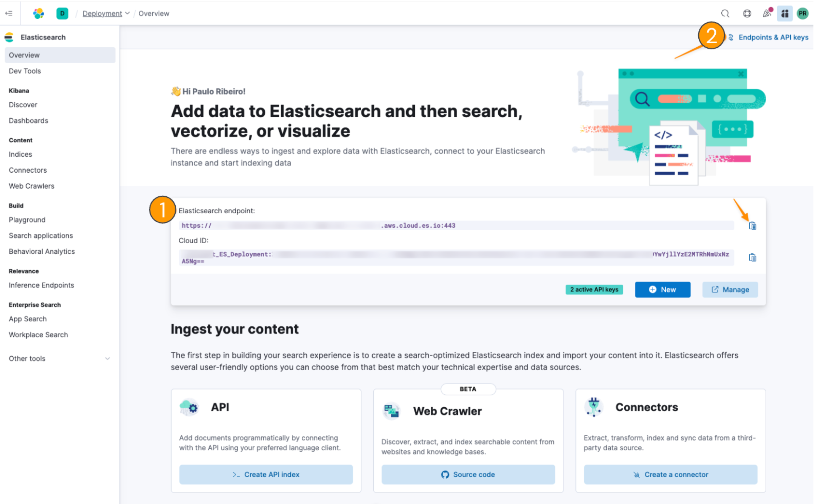The width and height of the screenshot is (817, 504).
Task: Open the PR user avatar
Action: click(x=803, y=13)
